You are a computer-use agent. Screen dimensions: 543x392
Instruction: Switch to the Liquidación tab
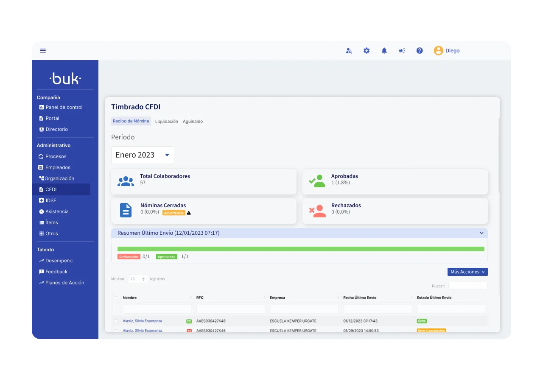coord(167,121)
